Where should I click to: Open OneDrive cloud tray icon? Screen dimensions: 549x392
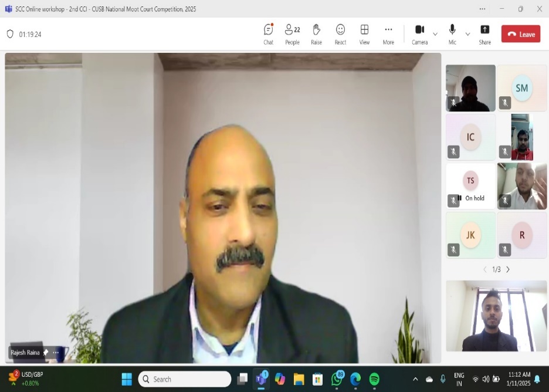tap(429, 379)
